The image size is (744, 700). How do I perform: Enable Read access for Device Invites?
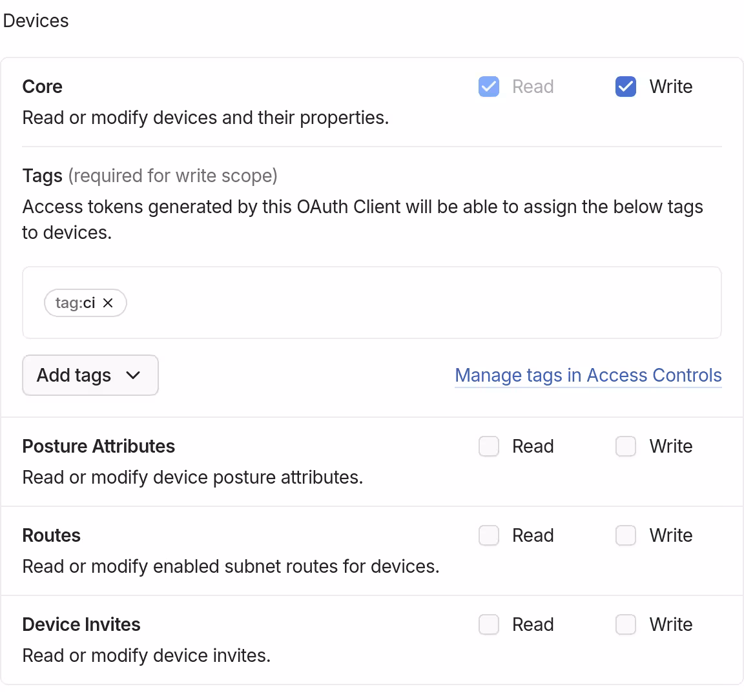coord(489,624)
